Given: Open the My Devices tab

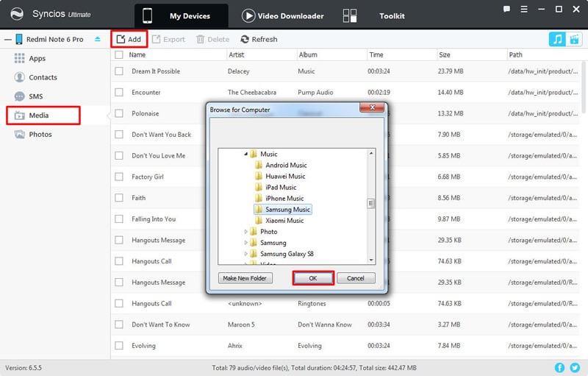Looking at the screenshot, I should 181,15.
